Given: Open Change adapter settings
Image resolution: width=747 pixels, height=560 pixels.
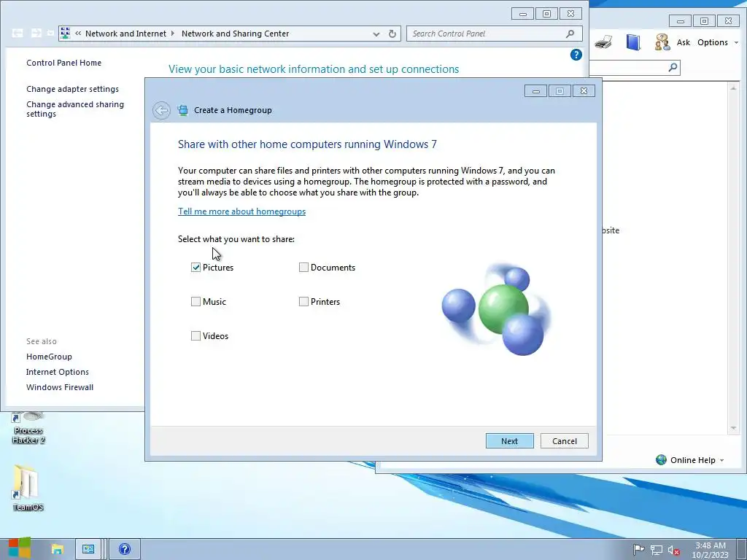Looking at the screenshot, I should tap(72, 89).
